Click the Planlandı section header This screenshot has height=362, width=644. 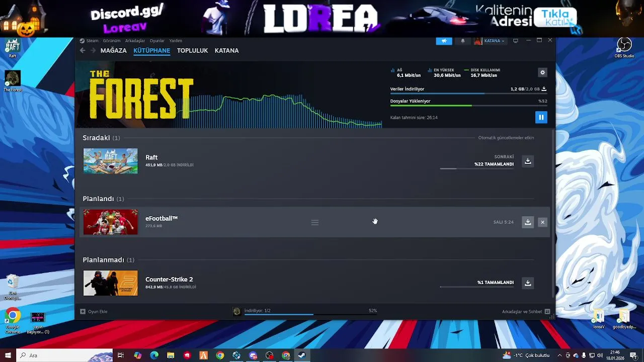pos(103,199)
